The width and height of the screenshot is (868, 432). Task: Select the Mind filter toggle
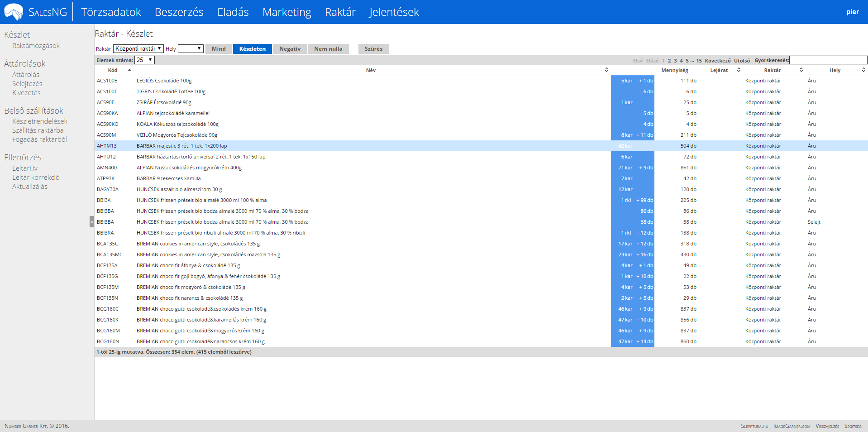pyautogui.click(x=219, y=49)
